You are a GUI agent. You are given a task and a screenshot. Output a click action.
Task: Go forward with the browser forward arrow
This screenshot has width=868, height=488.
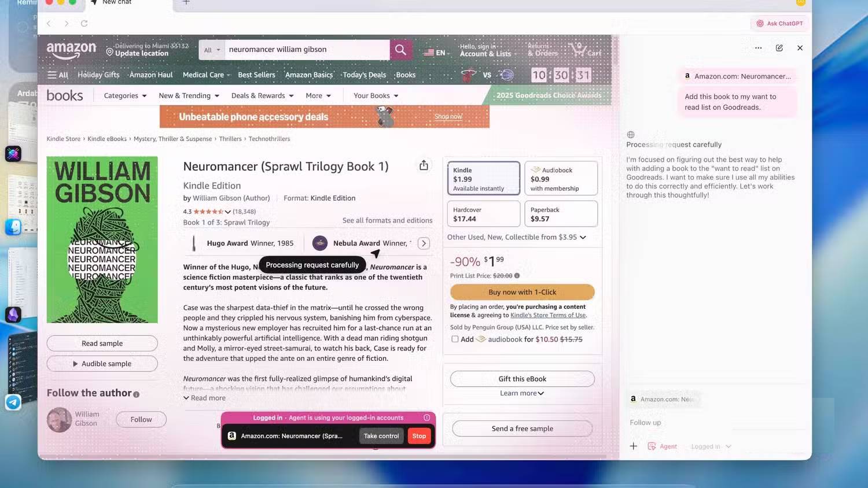point(67,24)
